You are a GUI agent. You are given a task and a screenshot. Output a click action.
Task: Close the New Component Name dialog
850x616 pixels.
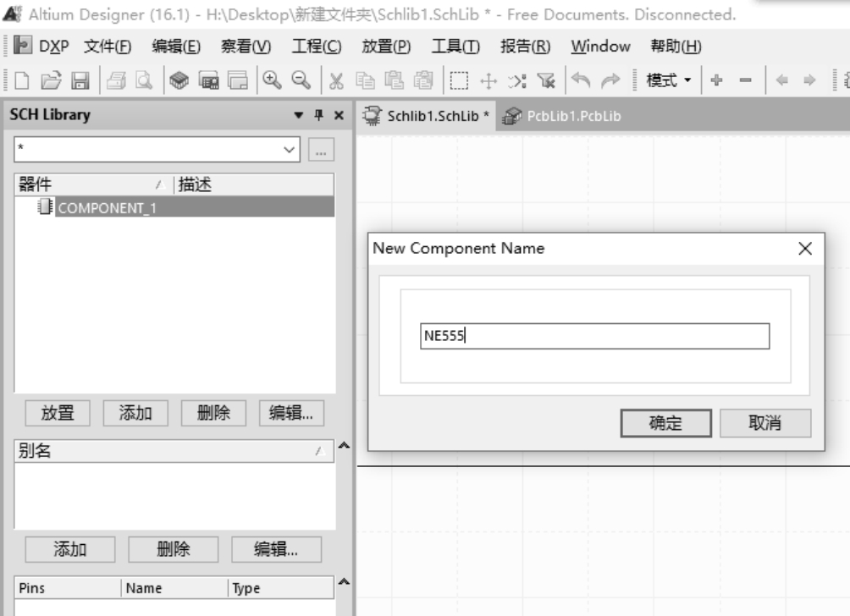coord(805,249)
